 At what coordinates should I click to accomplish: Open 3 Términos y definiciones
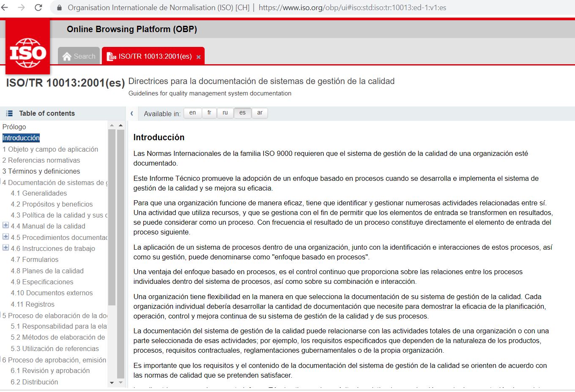click(41, 171)
